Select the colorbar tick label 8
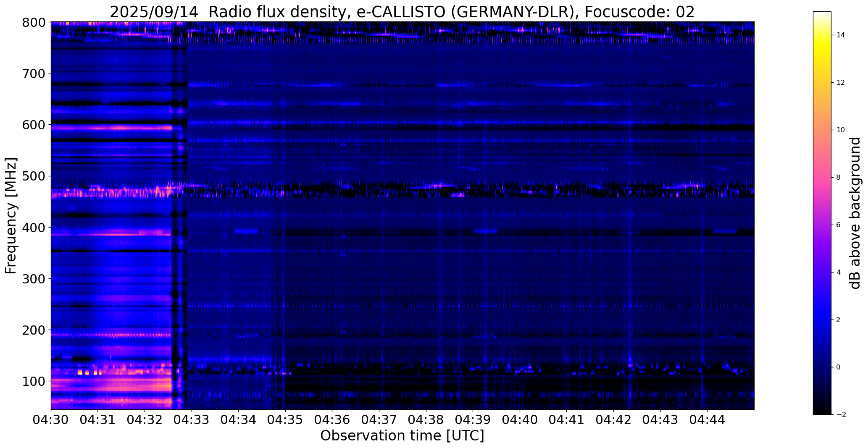 [x=839, y=178]
